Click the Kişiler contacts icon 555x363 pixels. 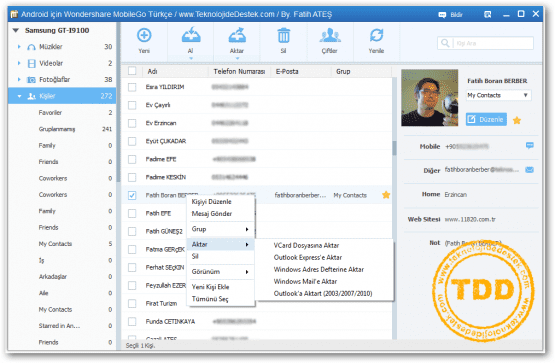[32, 96]
